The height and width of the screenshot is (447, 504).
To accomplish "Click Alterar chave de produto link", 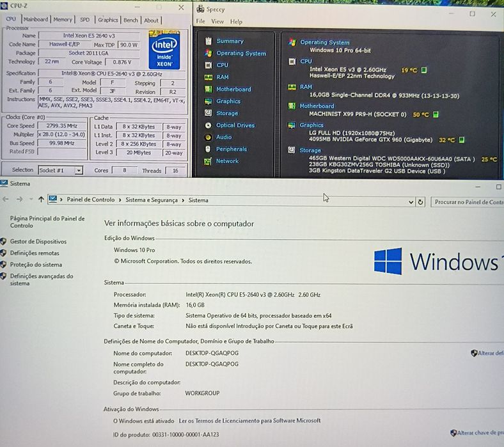I will pos(480,433).
